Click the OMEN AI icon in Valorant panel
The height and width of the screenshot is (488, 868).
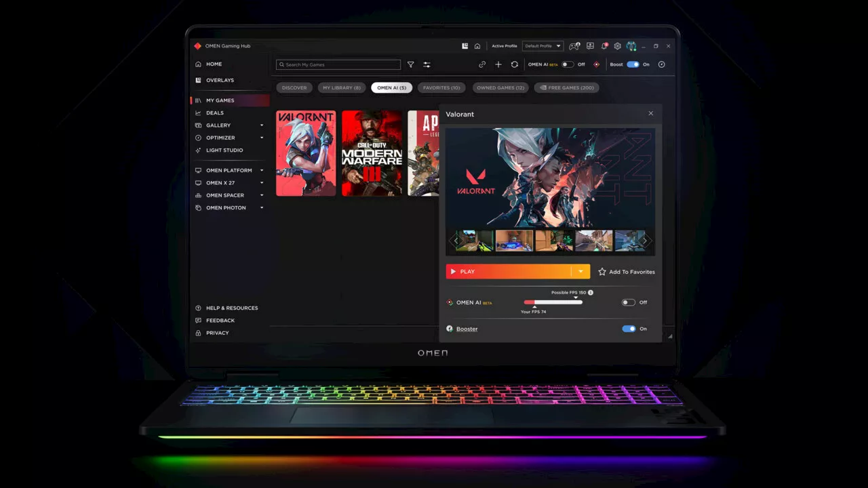[450, 302]
